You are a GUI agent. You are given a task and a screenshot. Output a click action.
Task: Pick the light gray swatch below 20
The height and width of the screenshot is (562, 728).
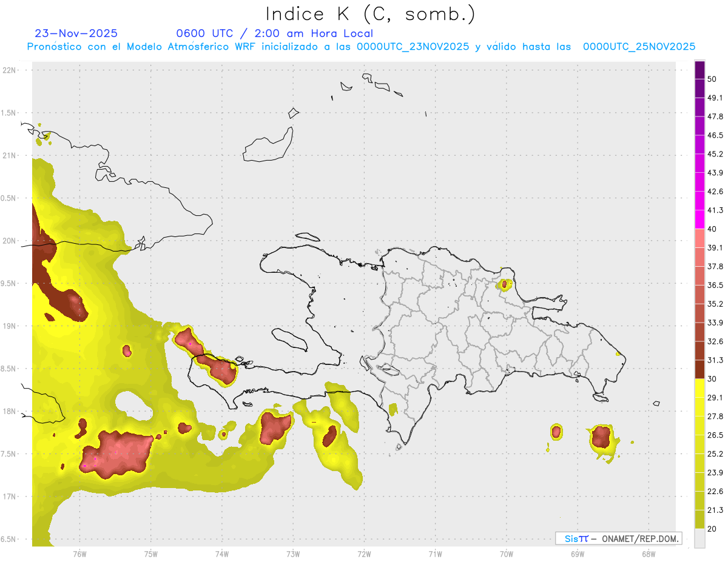(699, 538)
